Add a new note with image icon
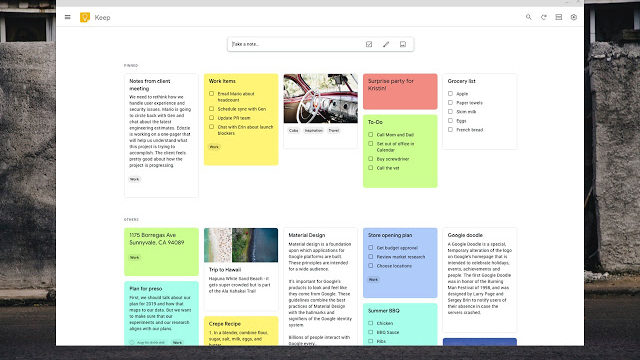 [x=403, y=44]
